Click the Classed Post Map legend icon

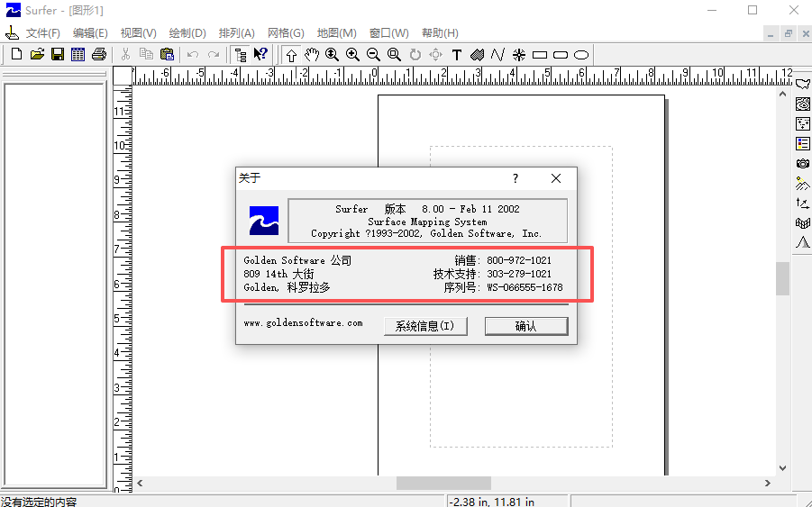[x=803, y=144]
